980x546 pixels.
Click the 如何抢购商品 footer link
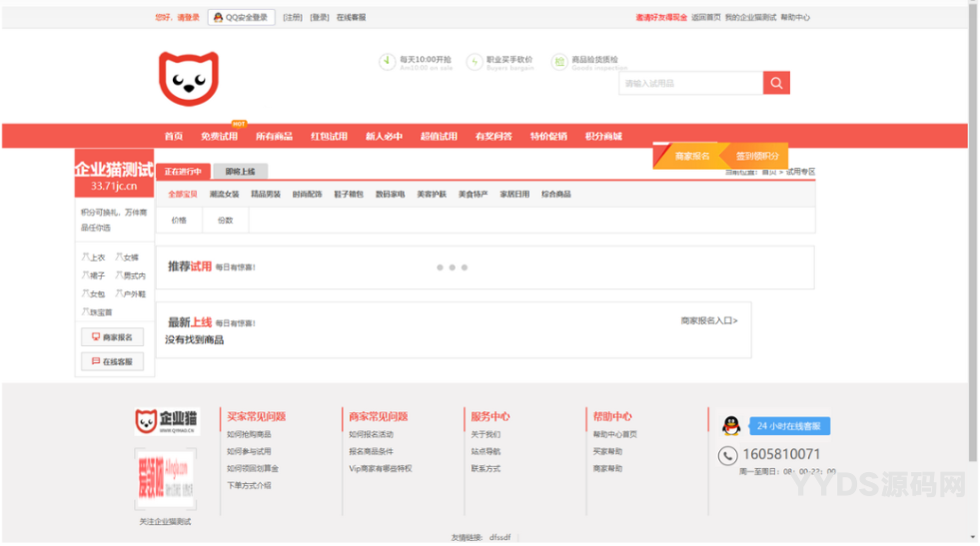(x=249, y=434)
